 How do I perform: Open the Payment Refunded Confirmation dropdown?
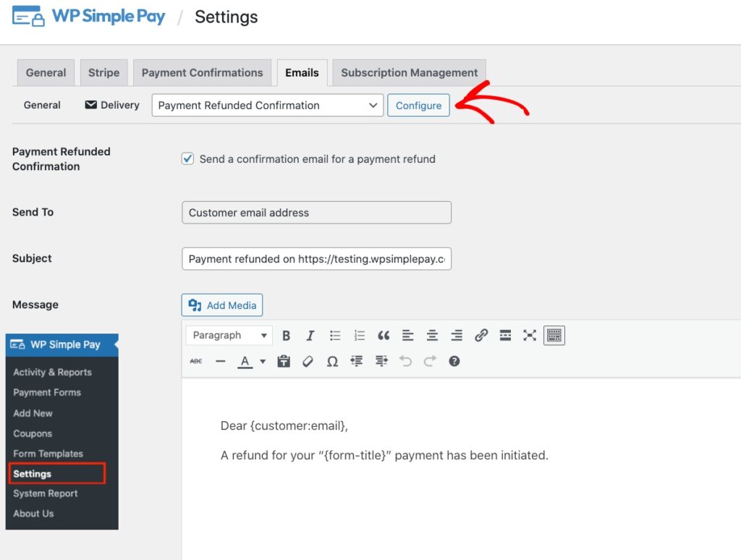[x=267, y=106]
